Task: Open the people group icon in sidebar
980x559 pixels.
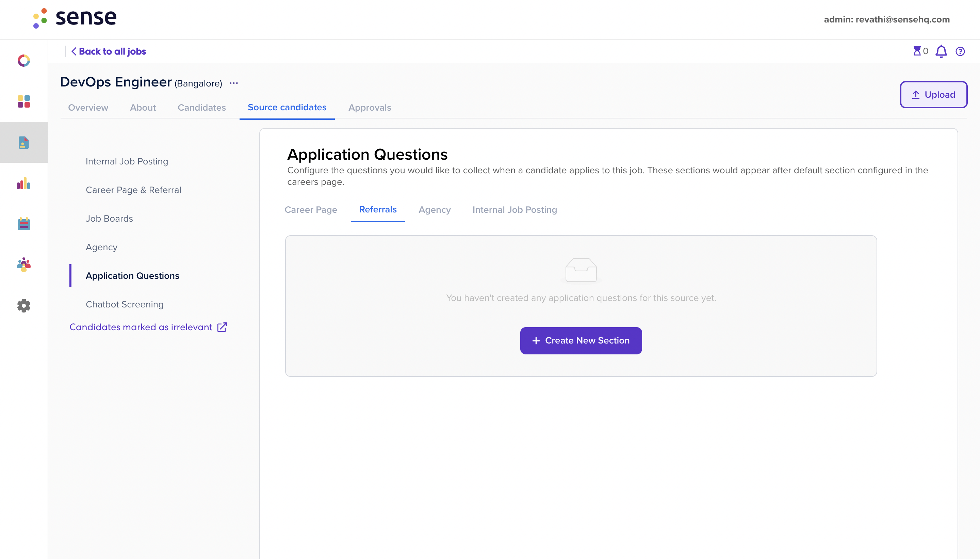Action: point(24,265)
